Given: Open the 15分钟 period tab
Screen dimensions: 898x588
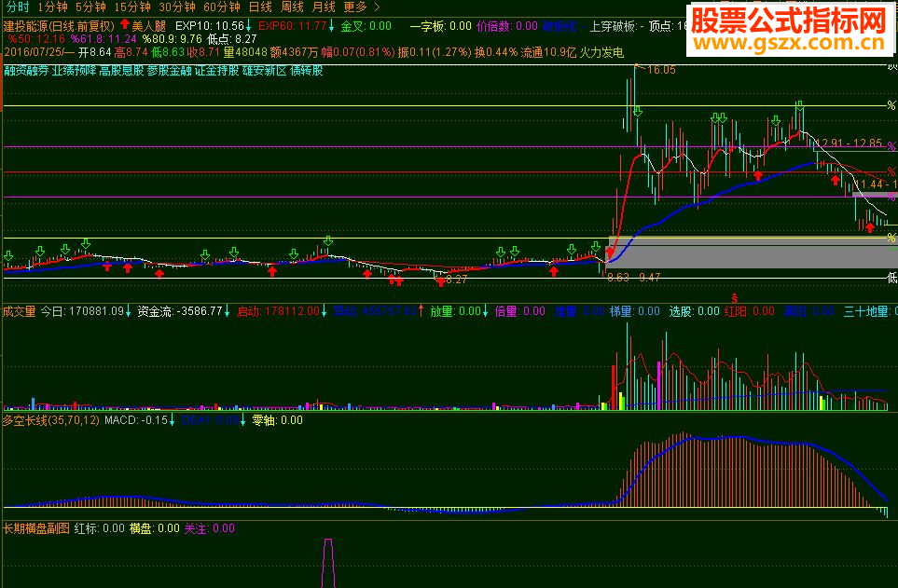Looking at the screenshot, I should 132,7.
